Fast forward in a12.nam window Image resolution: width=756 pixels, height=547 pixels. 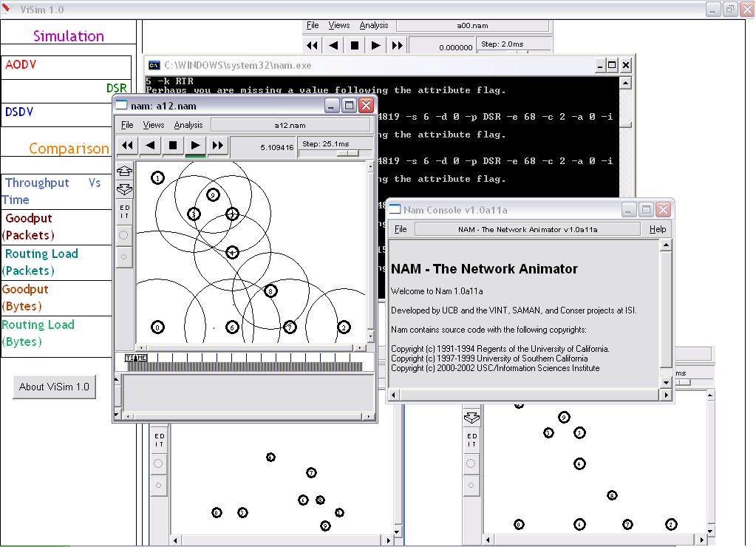pyautogui.click(x=218, y=145)
